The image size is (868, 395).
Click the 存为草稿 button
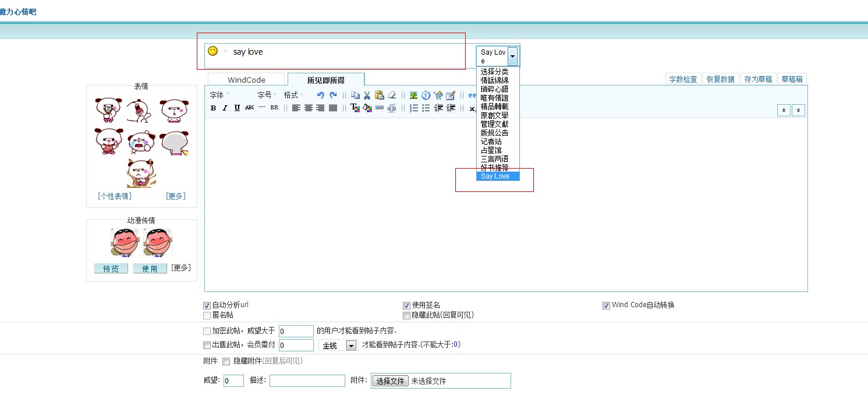click(758, 79)
